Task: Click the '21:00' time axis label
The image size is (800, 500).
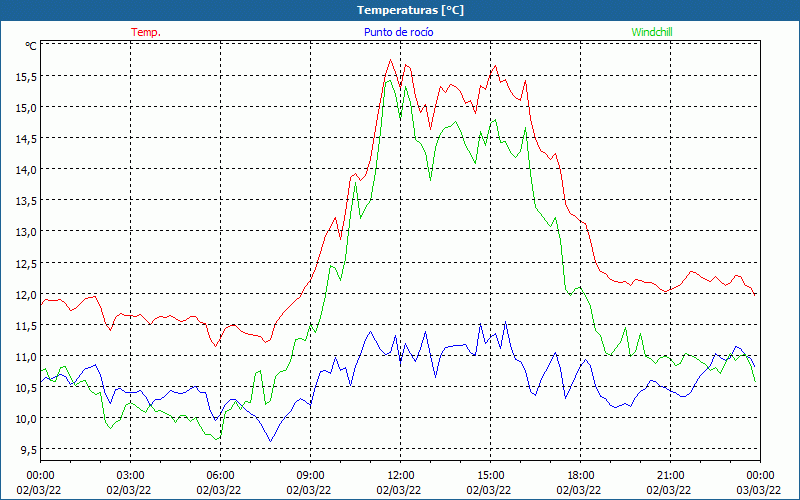Action: click(x=670, y=476)
